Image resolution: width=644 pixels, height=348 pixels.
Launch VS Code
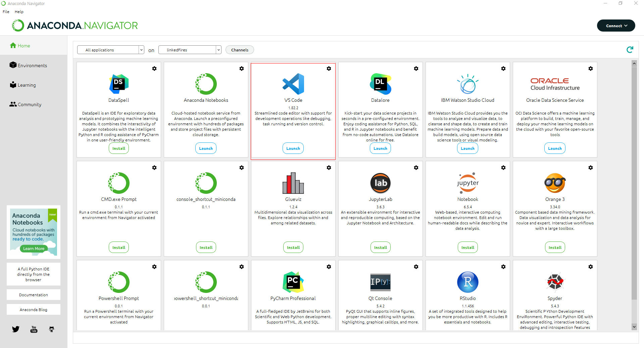pyautogui.click(x=293, y=148)
